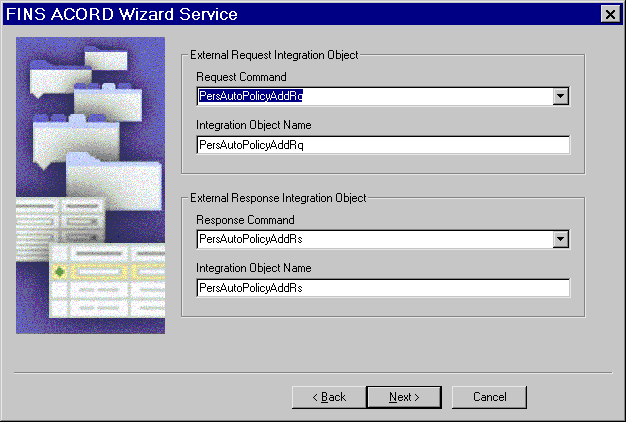Viewport: 626px width, 422px height.
Task: Open the Response Command dropdown arrow
Action: (561, 239)
